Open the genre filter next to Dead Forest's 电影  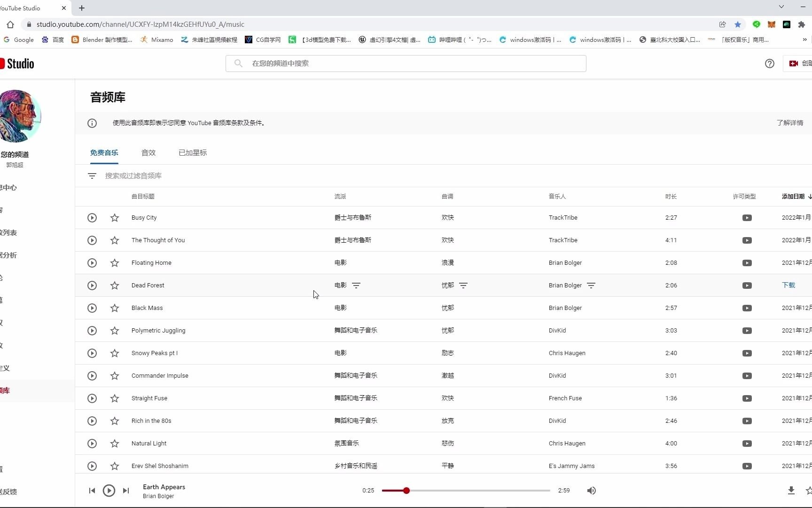[357, 285]
